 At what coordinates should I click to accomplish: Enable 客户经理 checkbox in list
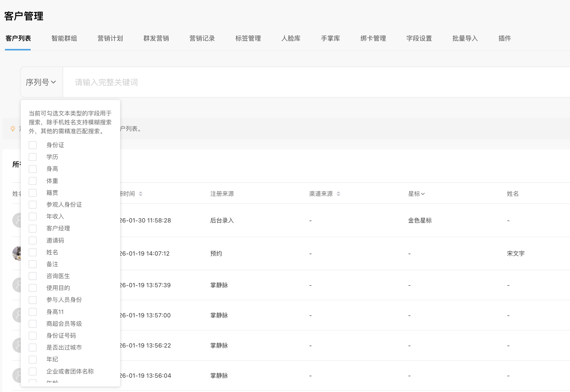[33, 228]
